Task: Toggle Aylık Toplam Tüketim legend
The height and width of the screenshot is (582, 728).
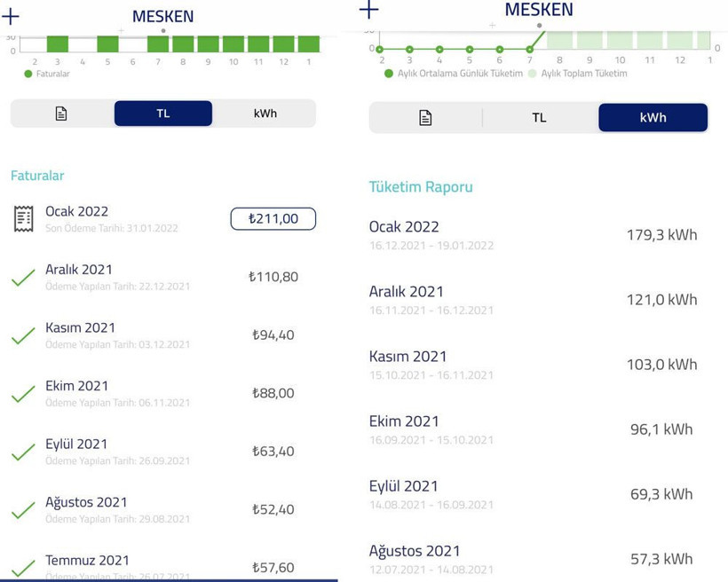Action: (579, 74)
